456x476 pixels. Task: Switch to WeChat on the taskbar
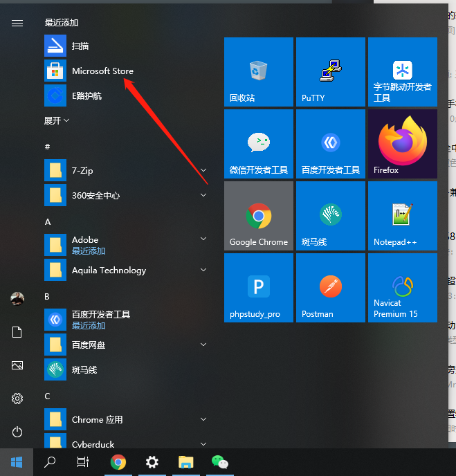tap(220, 462)
